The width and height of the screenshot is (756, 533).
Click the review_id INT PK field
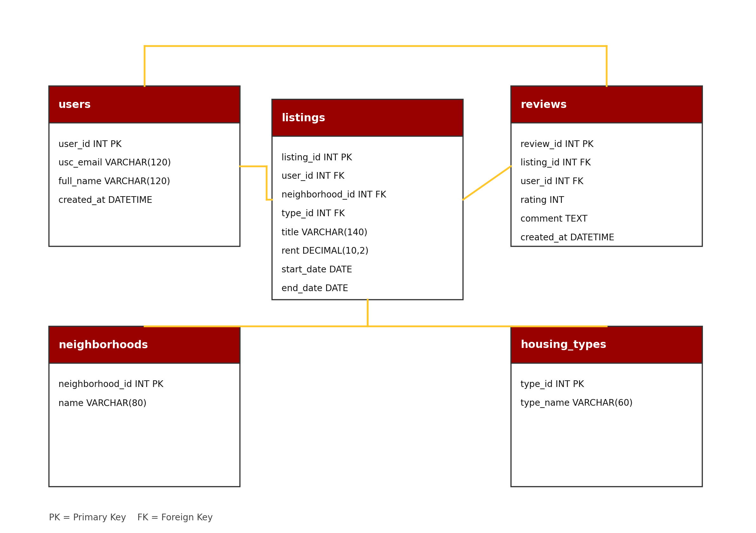(x=556, y=144)
